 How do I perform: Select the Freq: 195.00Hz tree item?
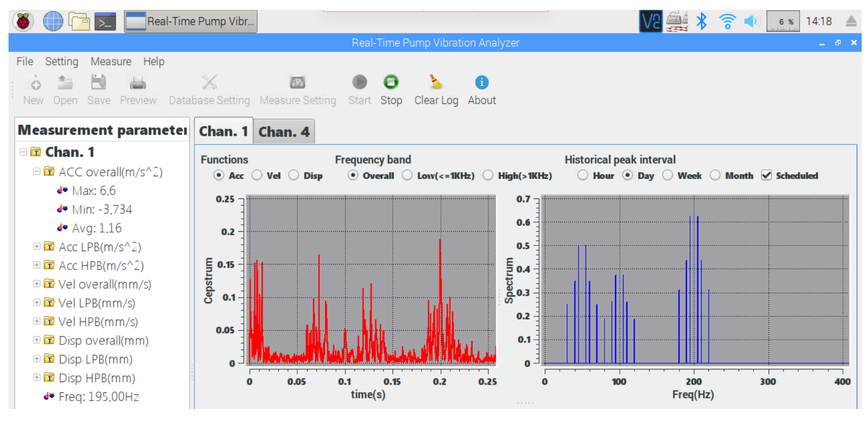pyautogui.click(x=98, y=397)
